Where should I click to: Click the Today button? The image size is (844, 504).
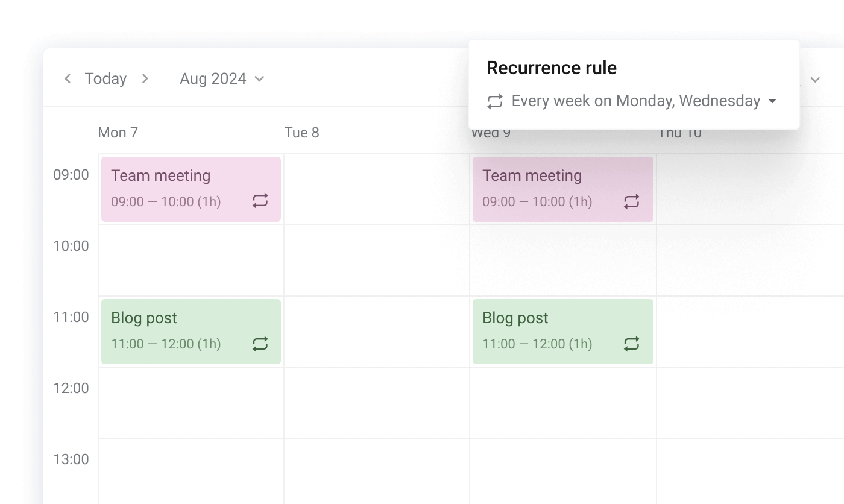click(x=105, y=78)
